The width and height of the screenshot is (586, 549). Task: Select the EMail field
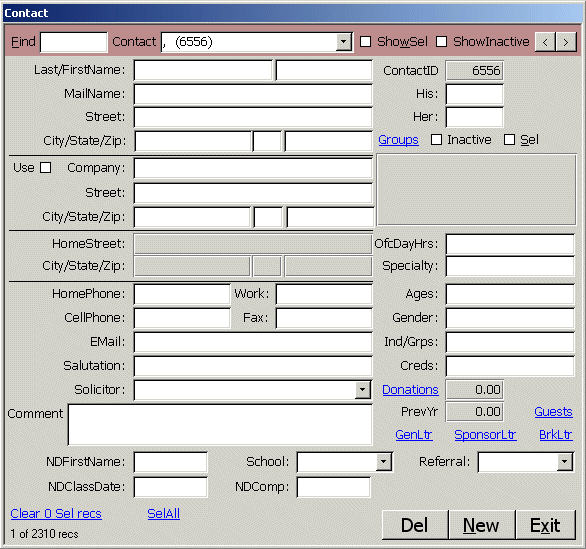tap(253, 342)
